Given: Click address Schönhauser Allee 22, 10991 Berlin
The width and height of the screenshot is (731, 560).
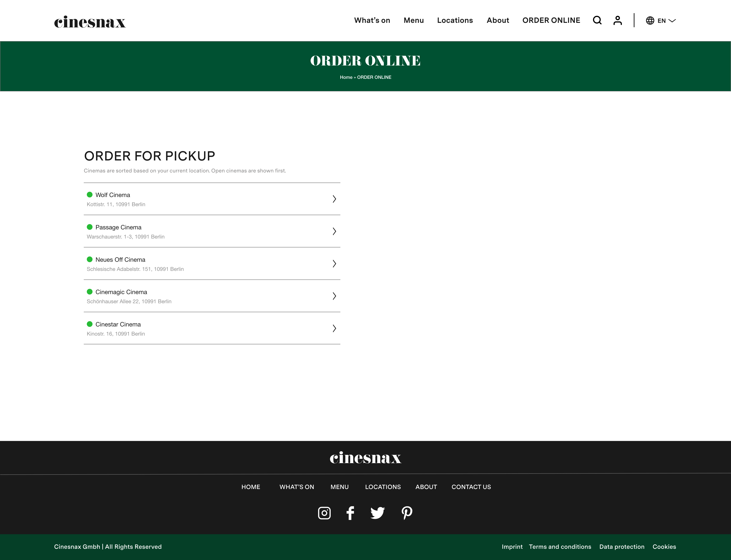Looking at the screenshot, I should [x=129, y=301].
